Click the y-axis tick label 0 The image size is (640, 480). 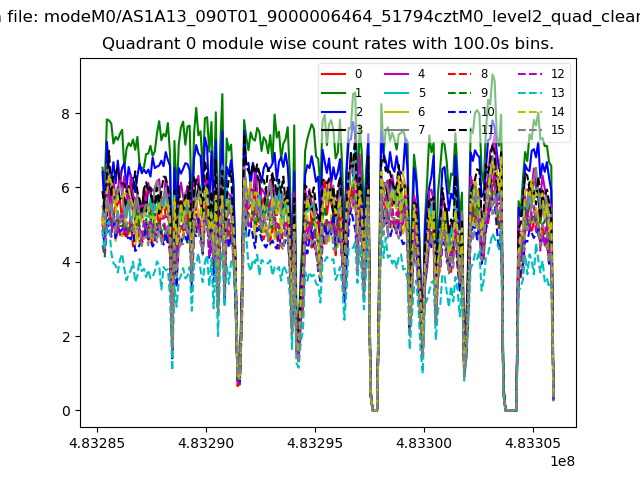(x=64, y=411)
